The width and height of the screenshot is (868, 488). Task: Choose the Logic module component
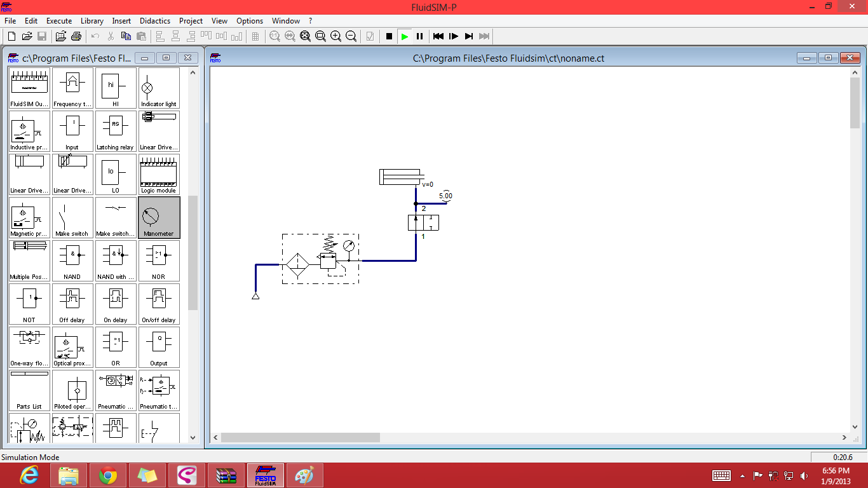(x=159, y=174)
